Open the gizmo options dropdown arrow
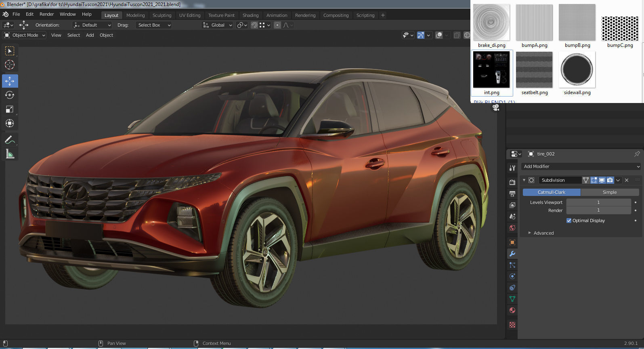 coord(428,35)
